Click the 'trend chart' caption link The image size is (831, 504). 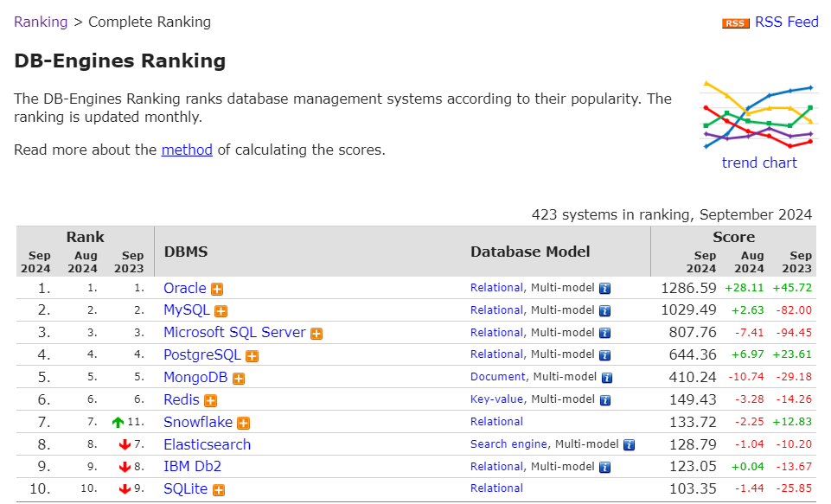coord(759,163)
